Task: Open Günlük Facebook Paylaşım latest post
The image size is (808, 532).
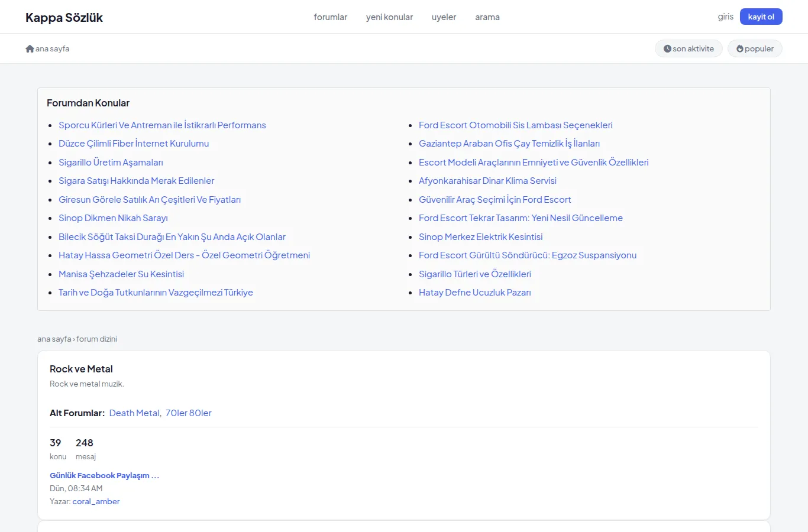Action: tap(104, 475)
